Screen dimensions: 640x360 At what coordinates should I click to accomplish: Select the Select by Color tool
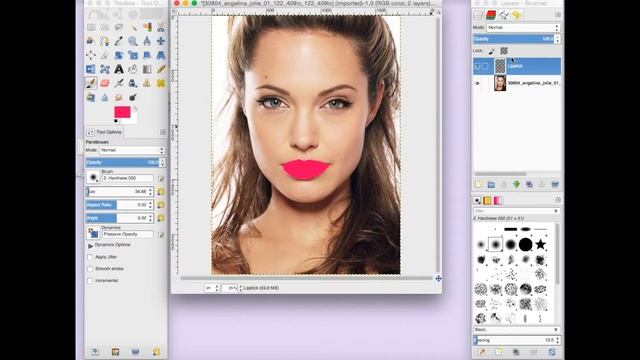pyautogui.click(x=147, y=27)
